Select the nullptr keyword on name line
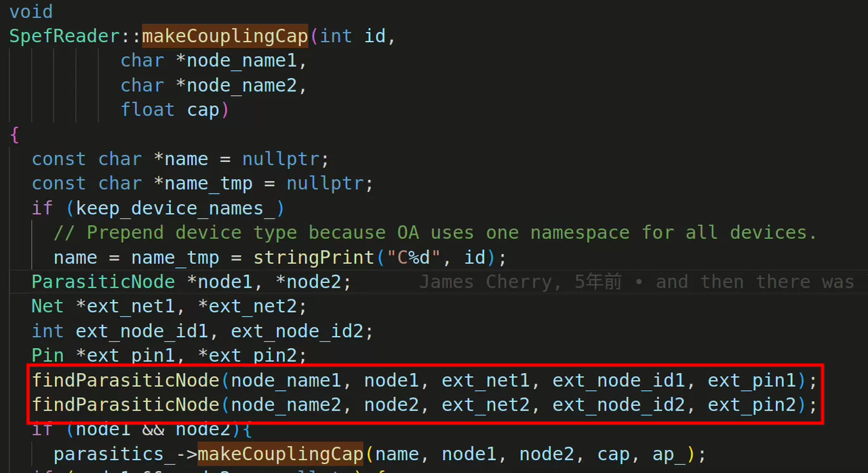The height and width of the screenshot is (473, 868). [x=281, y=158]
